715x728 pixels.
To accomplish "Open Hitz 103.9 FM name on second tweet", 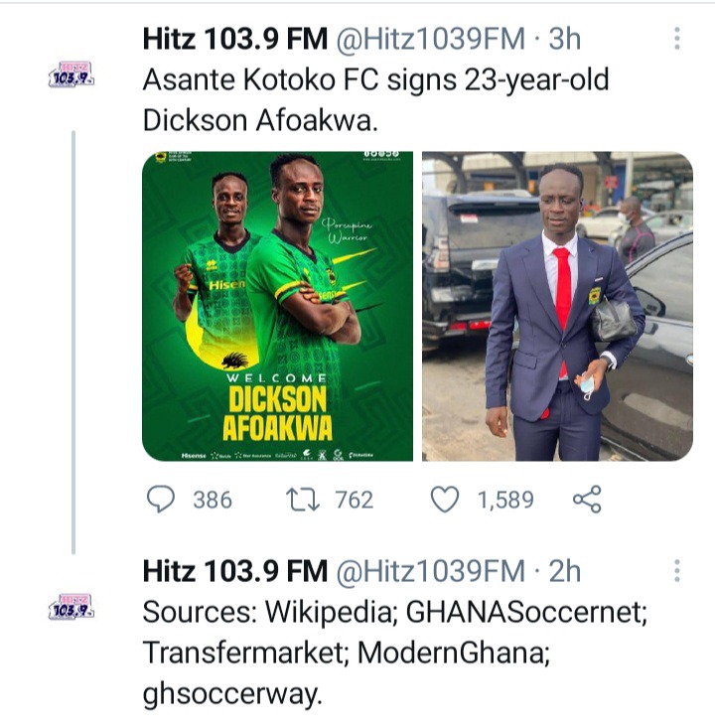I will (235, 571).
